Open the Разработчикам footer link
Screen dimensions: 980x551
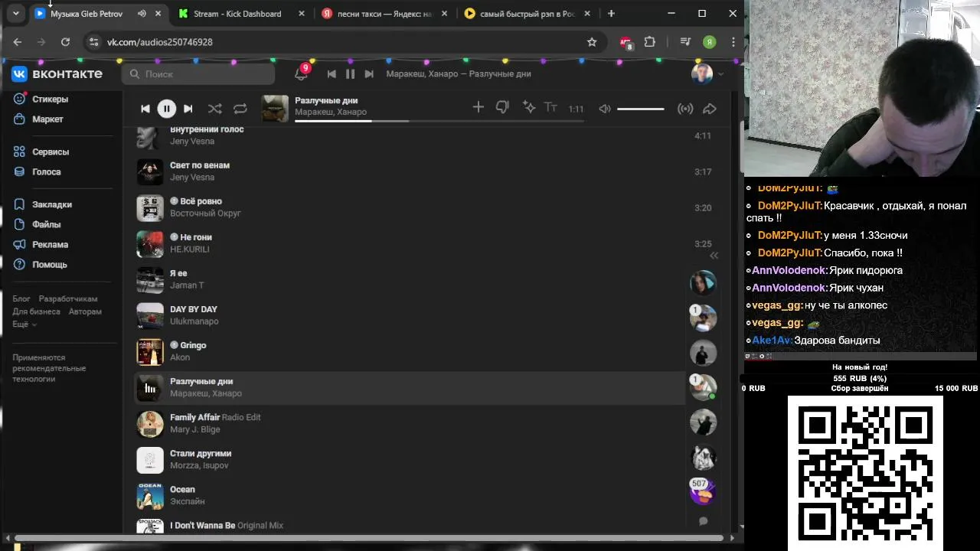click(x=68, y=298)
